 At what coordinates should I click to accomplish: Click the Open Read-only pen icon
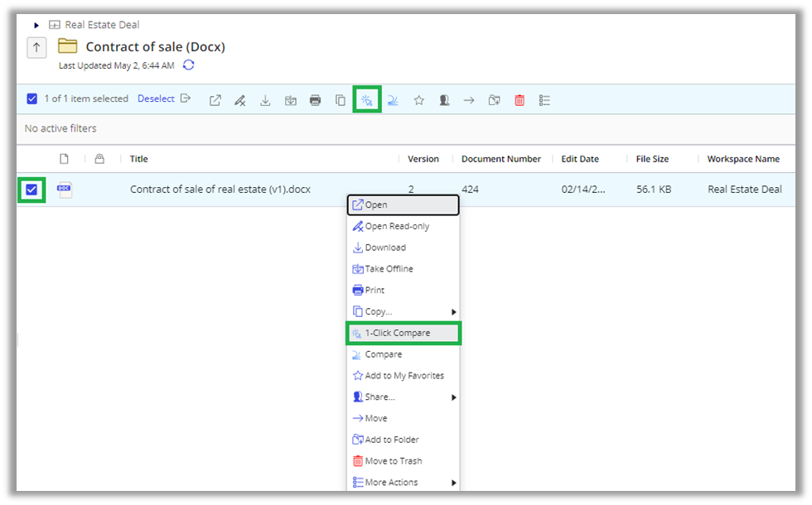(x=239, y=99)
